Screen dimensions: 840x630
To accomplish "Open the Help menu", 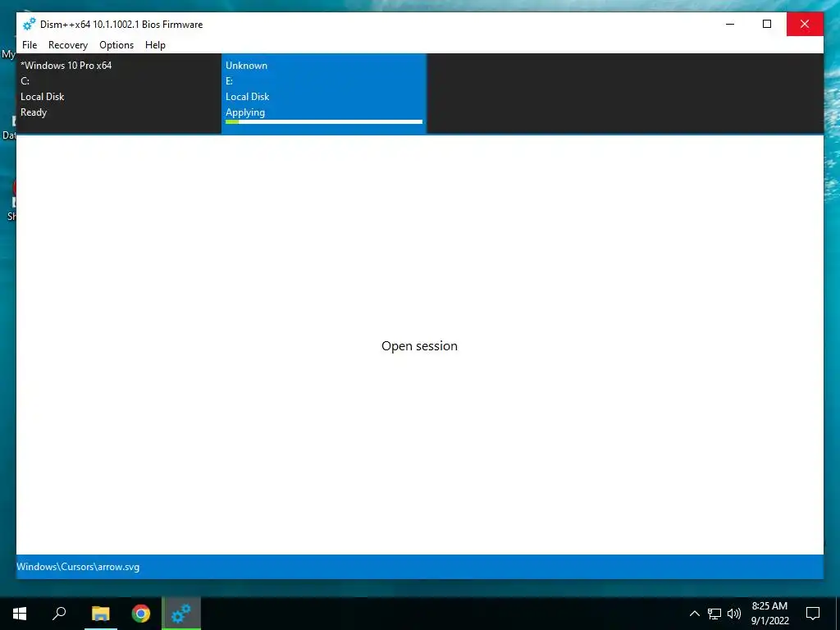I will pyautogui.click(x=155, y=45).
